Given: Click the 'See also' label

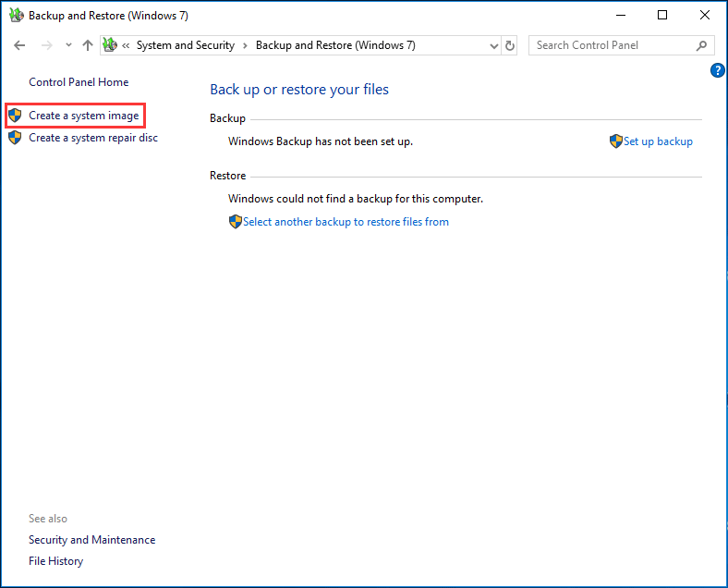Looking at the screenshot, I should click(x=48, y=519).
